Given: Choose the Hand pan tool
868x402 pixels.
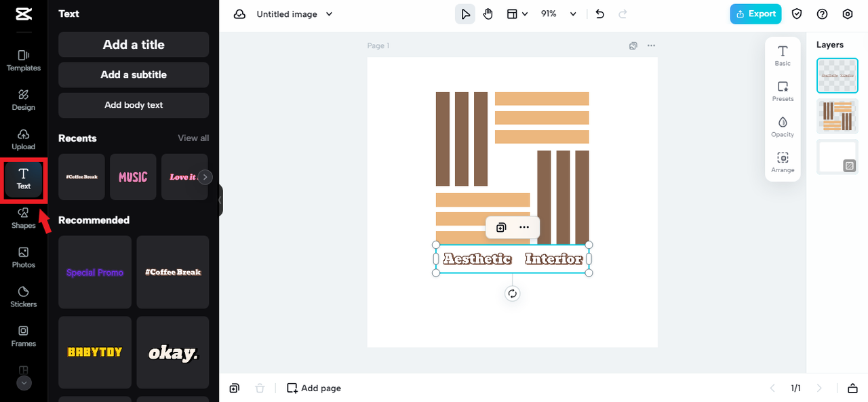Looking at the screenshot, I should tap(488, 14).
